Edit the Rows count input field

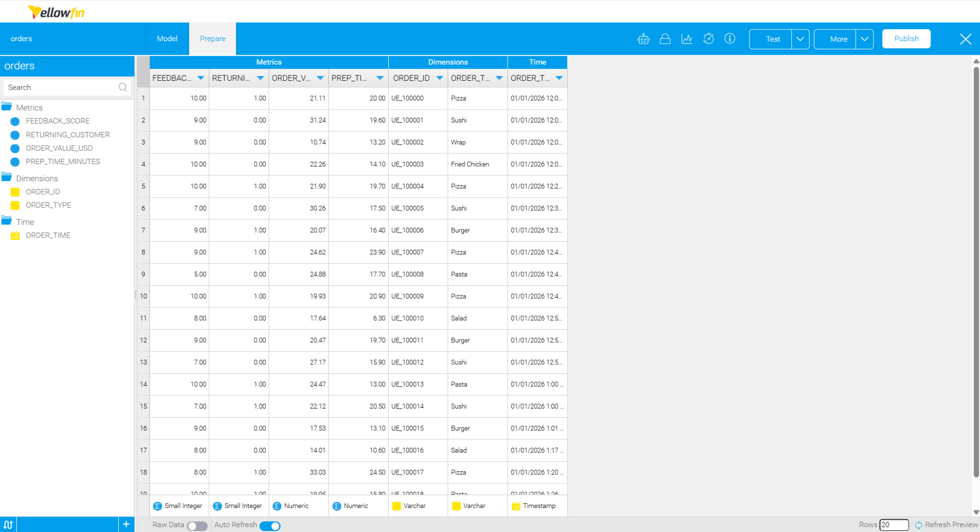(x=894, y=524)
